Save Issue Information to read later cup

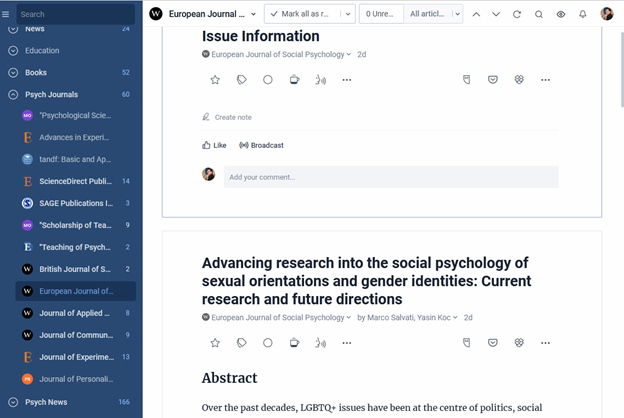click(x=294, y=80)
